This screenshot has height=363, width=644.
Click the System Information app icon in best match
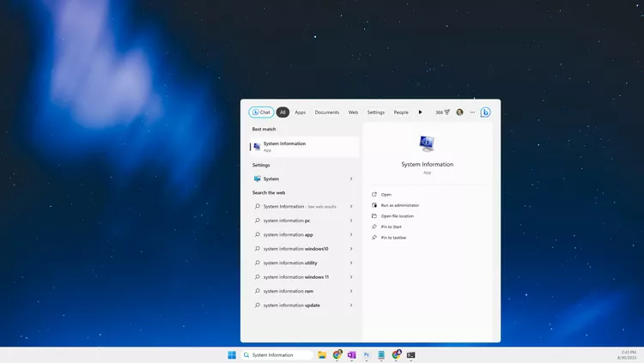click(257, 147)
